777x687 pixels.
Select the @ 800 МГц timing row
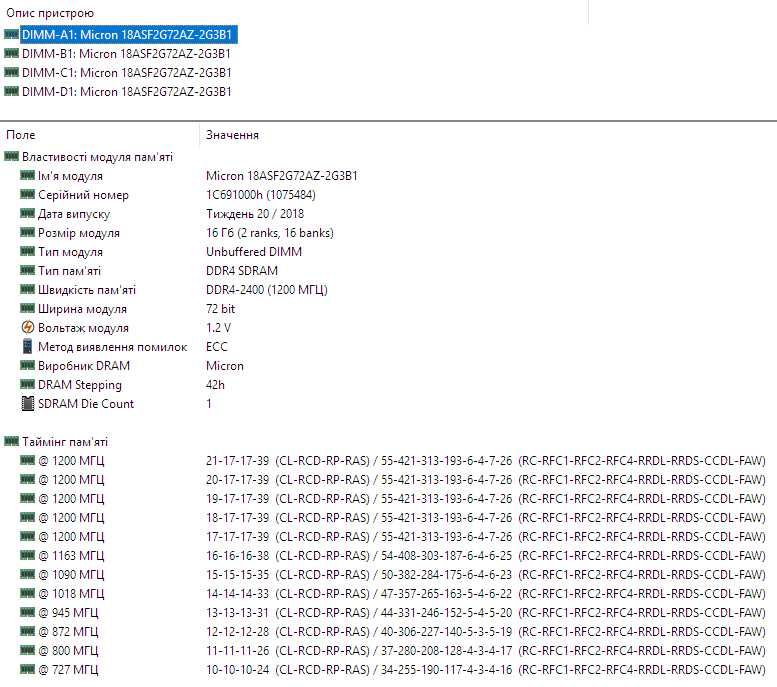(392, 651)
